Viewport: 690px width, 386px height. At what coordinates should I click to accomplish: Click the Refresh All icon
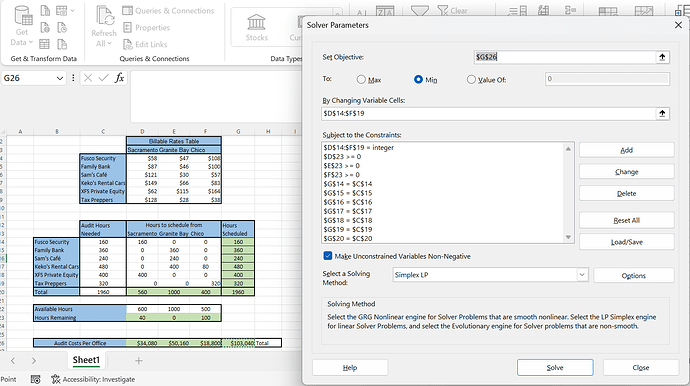[105, 16]
